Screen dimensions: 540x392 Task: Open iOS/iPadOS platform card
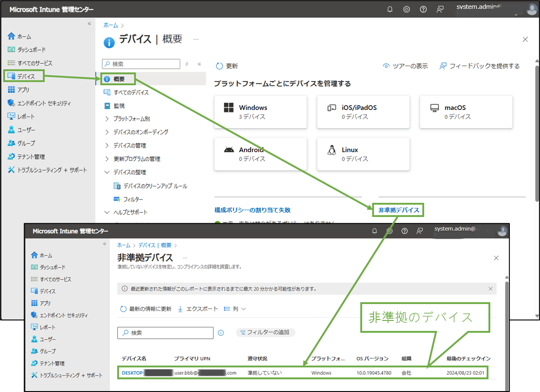(363, 112)
